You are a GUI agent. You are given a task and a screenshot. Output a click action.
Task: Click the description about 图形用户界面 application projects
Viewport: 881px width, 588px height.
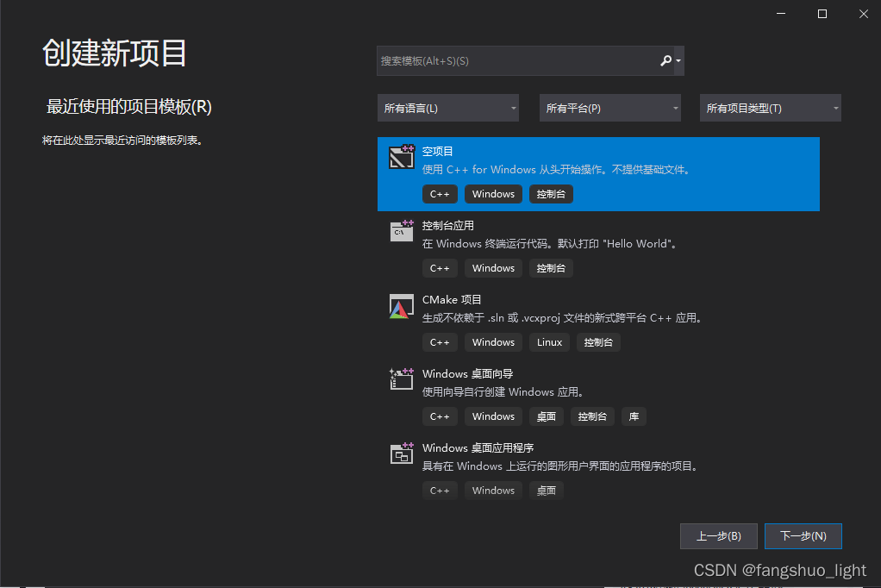pyautogui.click(x=560, y=466)
